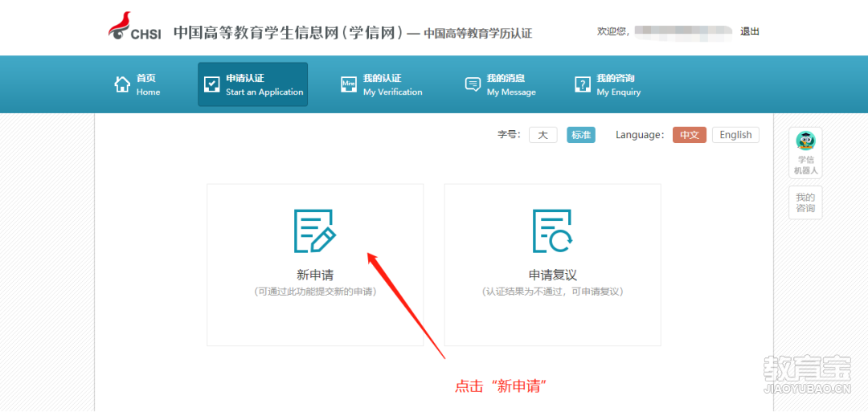
Task: Click the 申请复议 document refresh icon
Action: pyautogui.click(x=552, y=231)
